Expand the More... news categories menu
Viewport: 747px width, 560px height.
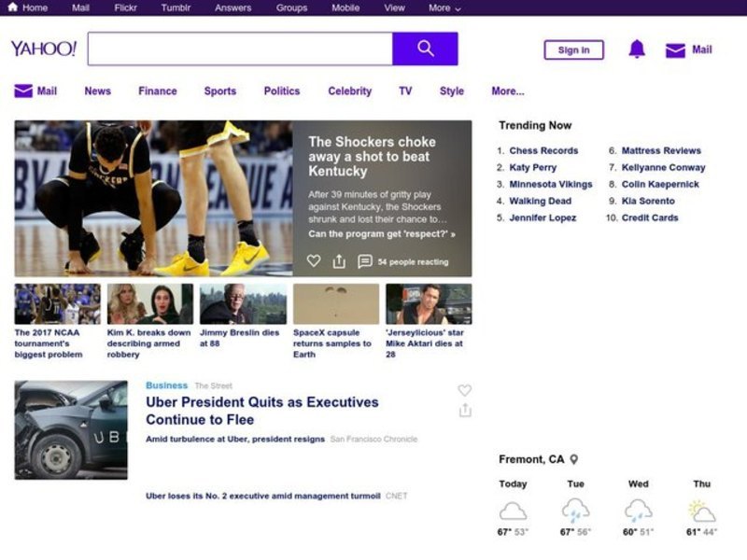pyautogui.click(x=507, y=91)
